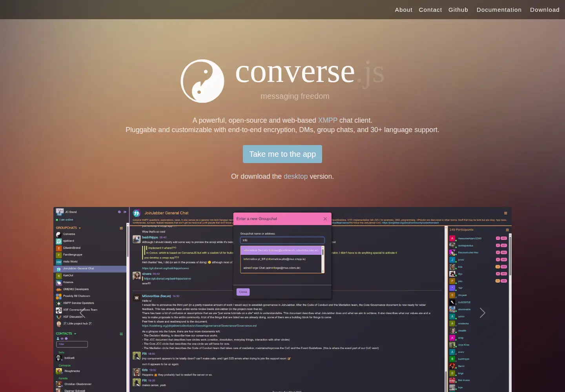Choose the adminForge Chat suggestion
Image resolution: width=565 pixels, height=392 pixels.
click(281, 268)
